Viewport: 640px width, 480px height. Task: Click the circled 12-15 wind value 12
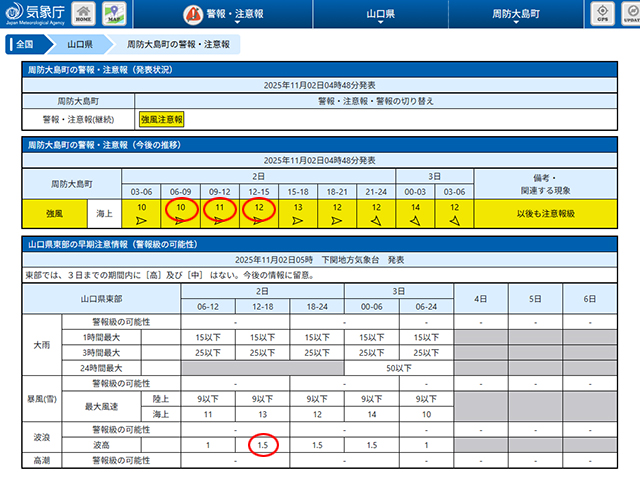pyautogui.click(x=258, y=211)
